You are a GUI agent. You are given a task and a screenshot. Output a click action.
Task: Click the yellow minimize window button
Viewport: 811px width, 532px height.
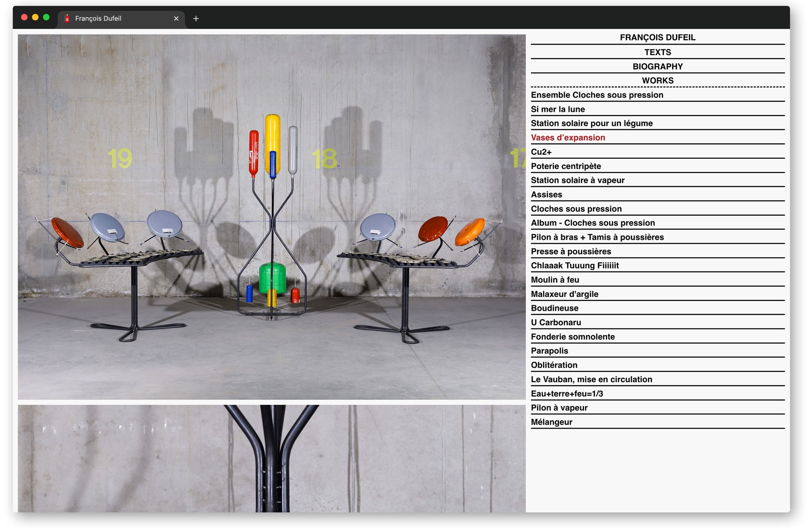(35, 17)
